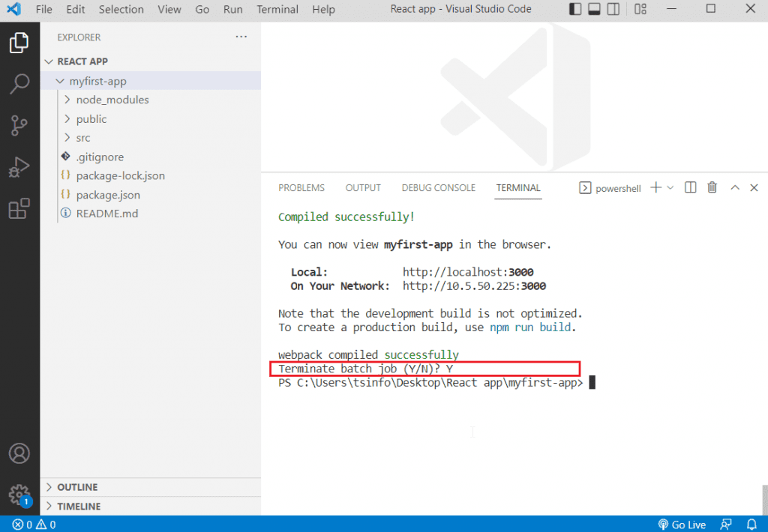Click the 'Compiled successfully!' terminal message
The width and height of the screenshot is (768, 532).
click(346, 217)
